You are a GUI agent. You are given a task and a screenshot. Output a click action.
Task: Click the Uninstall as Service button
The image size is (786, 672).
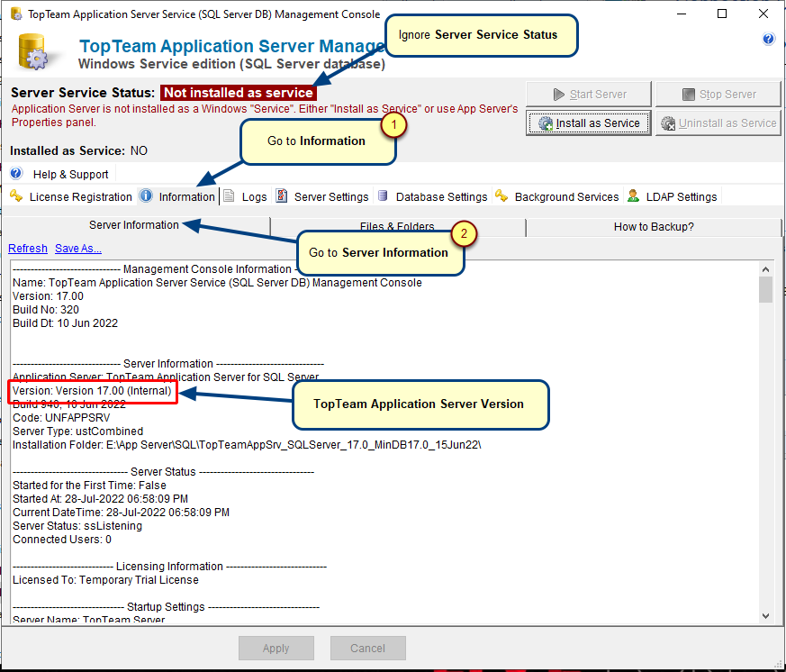tap(718, 123)
